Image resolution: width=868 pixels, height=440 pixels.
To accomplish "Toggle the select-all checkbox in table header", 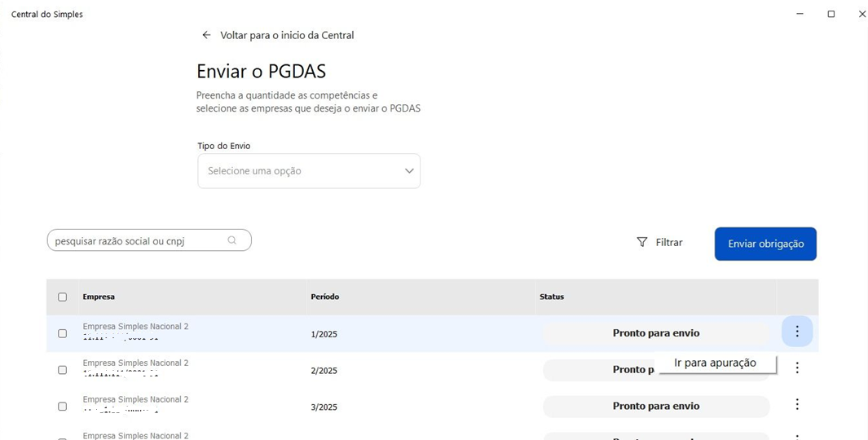I will (63, 297).
